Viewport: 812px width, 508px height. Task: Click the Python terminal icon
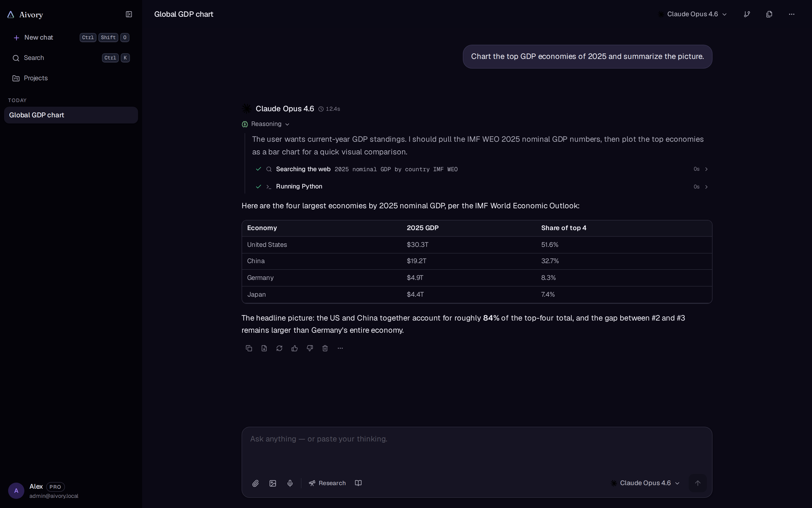point(269,186)
